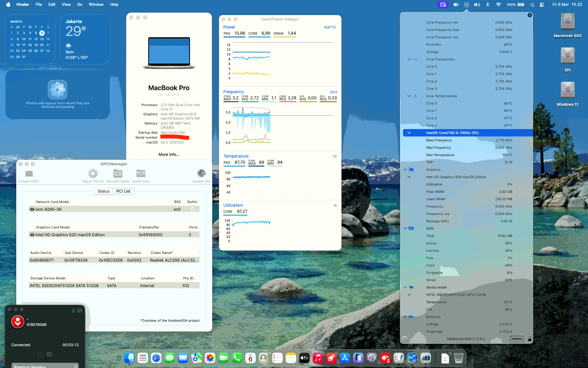Close the HWMonitorSMC2 popover with X button
Screen dimensions: 588x368
tap(530, 15)
